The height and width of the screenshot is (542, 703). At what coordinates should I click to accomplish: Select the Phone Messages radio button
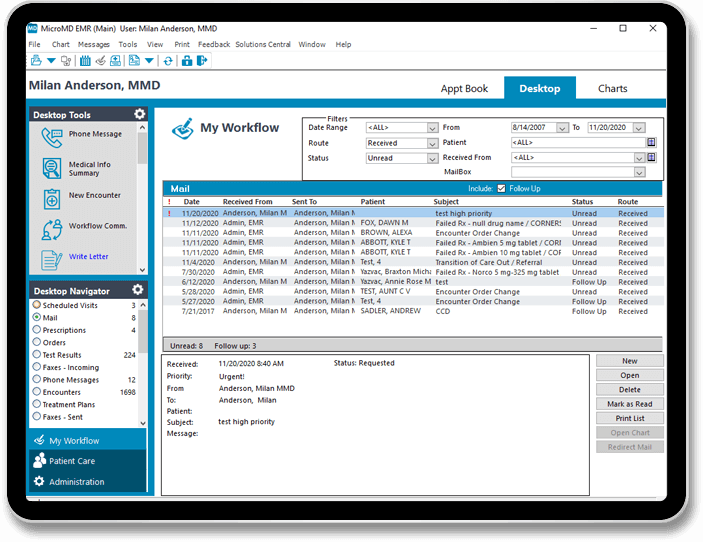[x=37, y=379]
